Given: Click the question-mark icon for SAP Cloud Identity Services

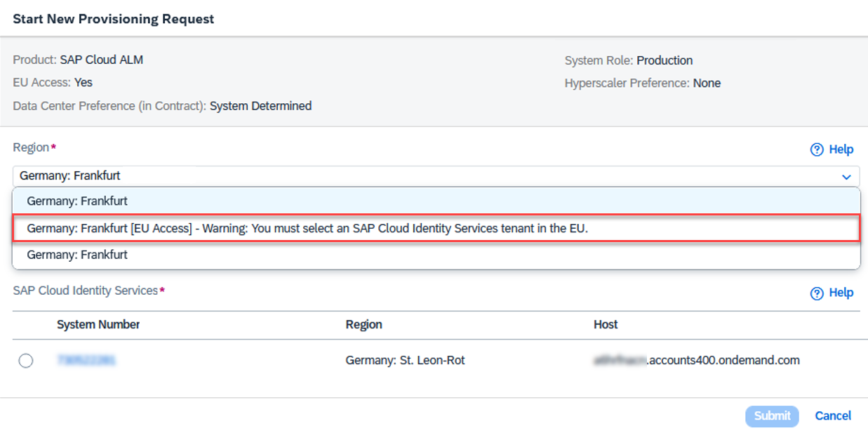Looking at the screenshot, I should [816, 293].
